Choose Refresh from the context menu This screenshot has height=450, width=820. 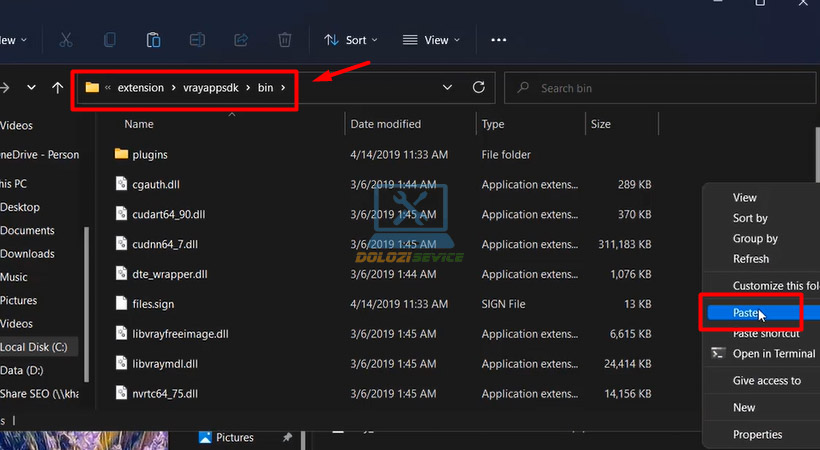(x=751, y=259)
